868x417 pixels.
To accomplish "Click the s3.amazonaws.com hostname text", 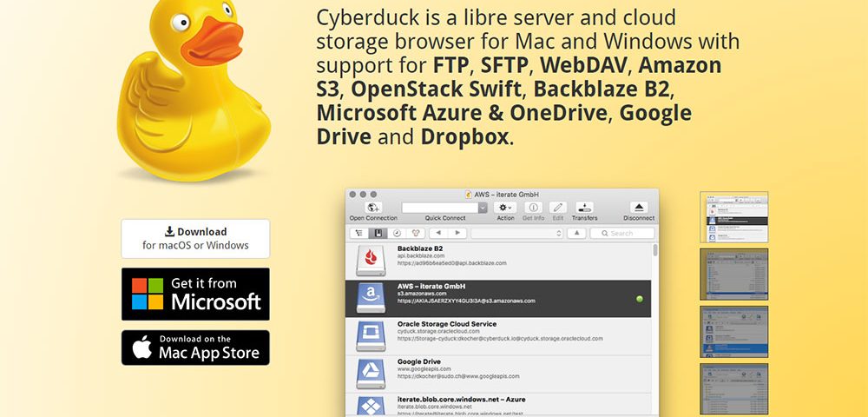I will (422, 294).
